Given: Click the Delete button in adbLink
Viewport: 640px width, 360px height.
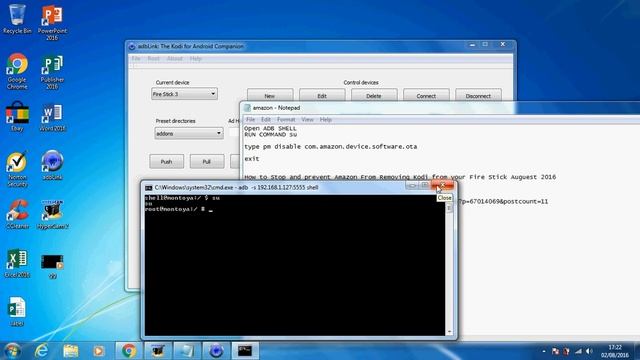Looking at the screenshot, I should tap(374, 96).
